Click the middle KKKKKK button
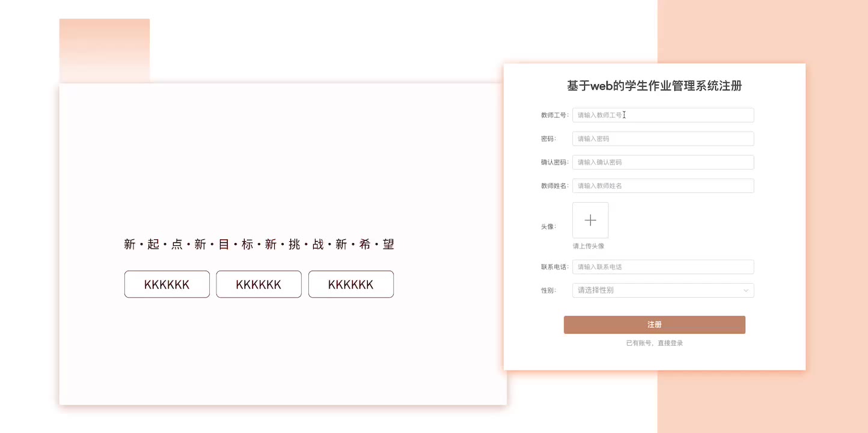The height and width of the screenshot is (433, 868). [x=259, y=284]
